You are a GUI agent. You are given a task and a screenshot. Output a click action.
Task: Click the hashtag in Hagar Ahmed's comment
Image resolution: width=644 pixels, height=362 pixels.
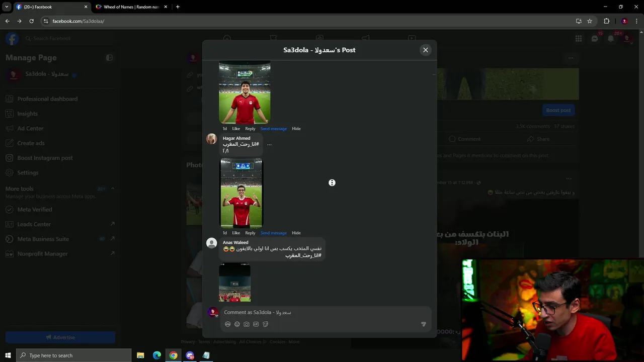[x=241, y=144]
